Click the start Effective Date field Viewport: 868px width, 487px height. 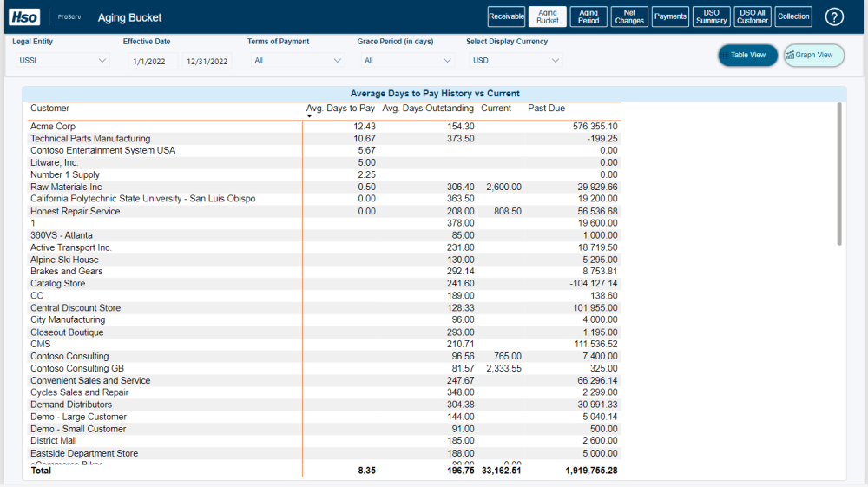(153, 62)
